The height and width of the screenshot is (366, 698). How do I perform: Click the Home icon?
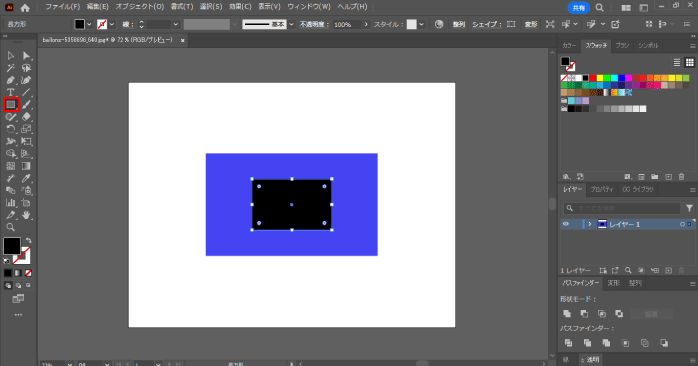click(25, 7)
